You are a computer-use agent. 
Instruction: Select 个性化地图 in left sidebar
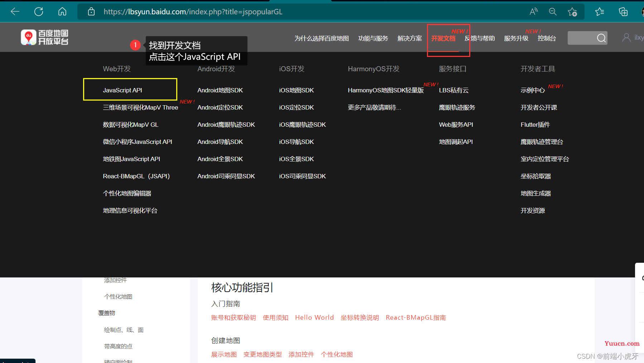pyautogui.click(x=118, y=296)
